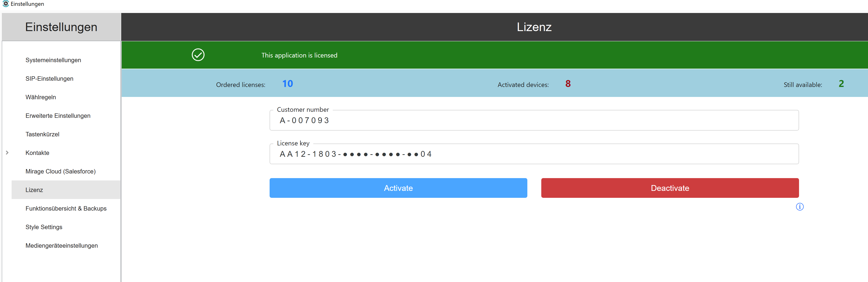Screen dimensions: 868x282
Task: Click the Einstellungen sidebar heading
Action: click(61, 27)
